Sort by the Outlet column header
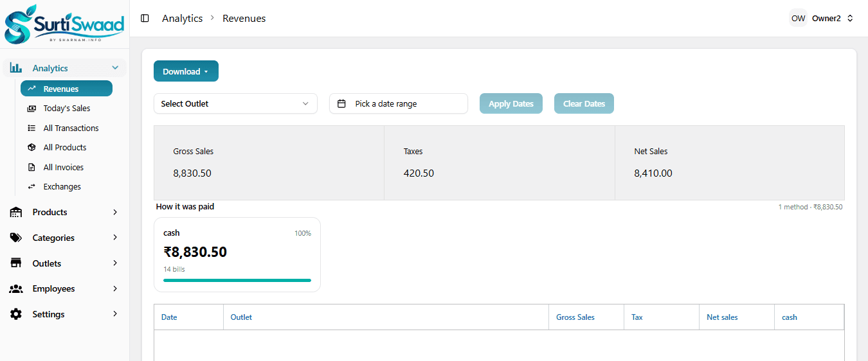Image resolution: width=868 pixels, height=361 pixels. (386, 317)
